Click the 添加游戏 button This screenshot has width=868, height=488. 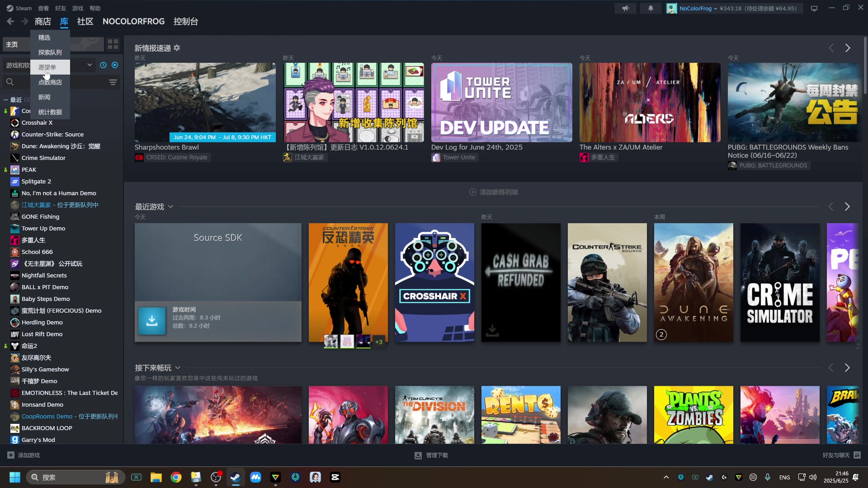pyautogui.click(x=24, y=455)
